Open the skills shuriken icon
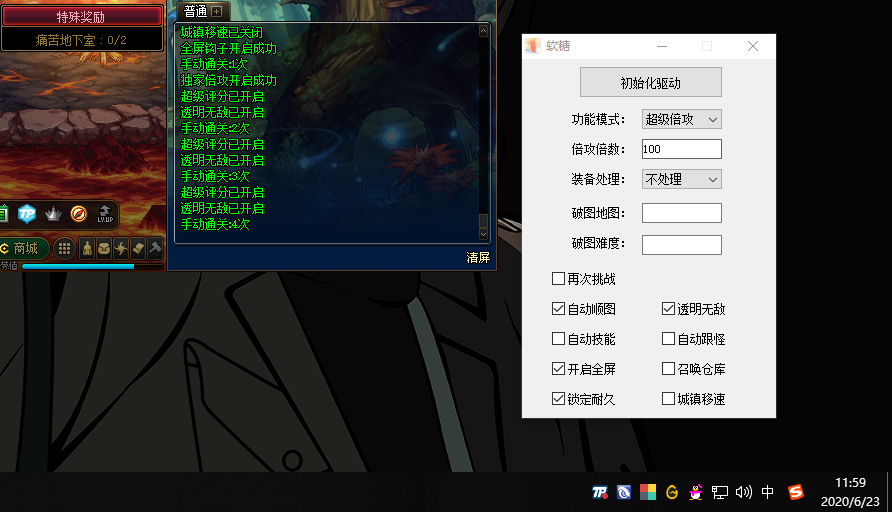This screenshot has height=512, width=892. pos(121,249)
